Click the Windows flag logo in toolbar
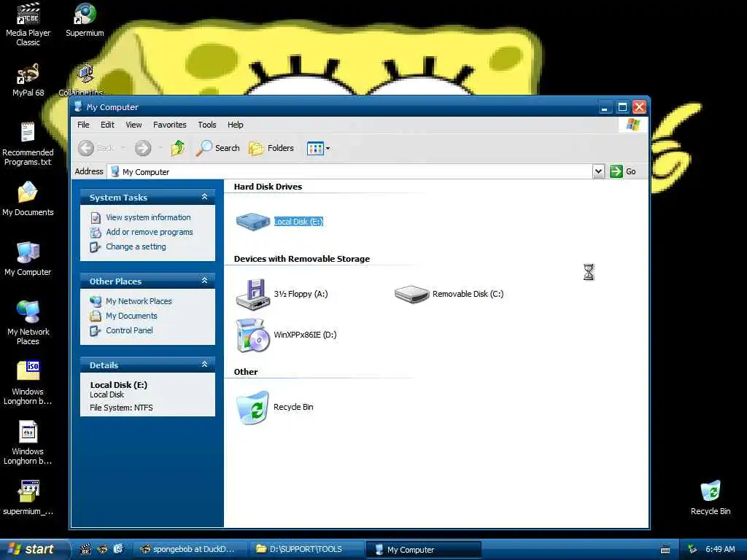 point(633,125)
